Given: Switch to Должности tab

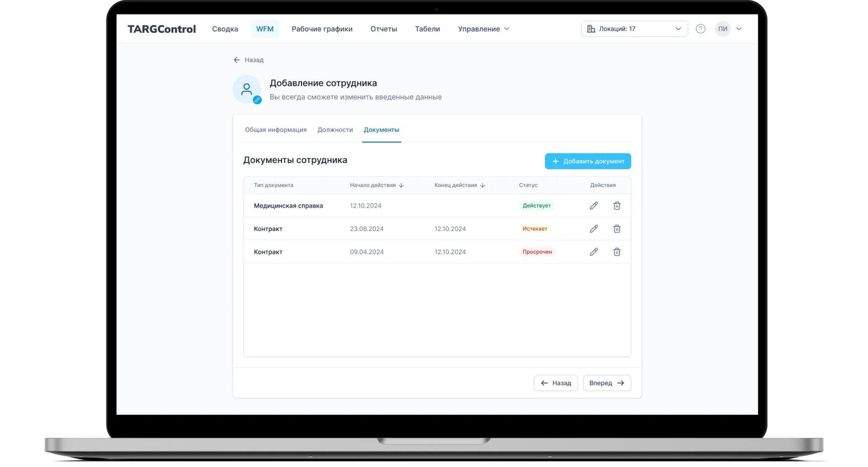Looking at the screenshot, I should [335, 130].
